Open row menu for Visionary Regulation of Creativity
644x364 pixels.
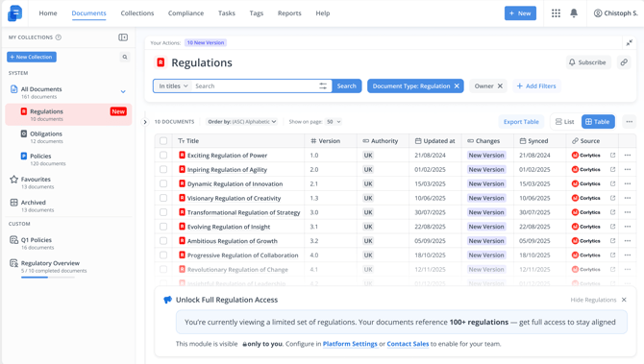click(x=628, y=198)
